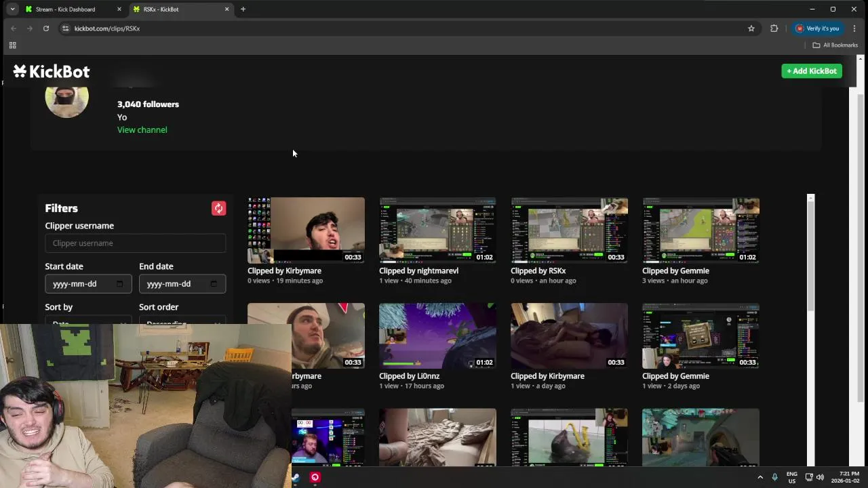Viewport: 868px width, 488px height.
Task: Click '1 view • 40 minutes ago' text
Action: [x=415, y=281]
